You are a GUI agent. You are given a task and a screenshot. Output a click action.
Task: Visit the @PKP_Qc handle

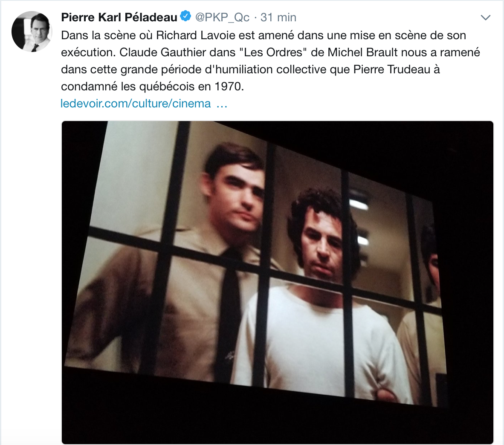(222, 17)
